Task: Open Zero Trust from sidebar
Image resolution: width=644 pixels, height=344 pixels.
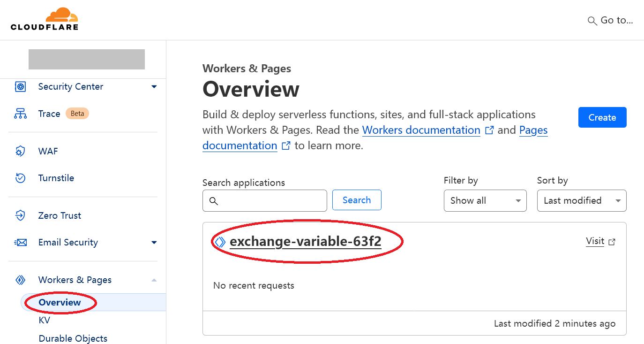Action: click(x=60, y=215)
